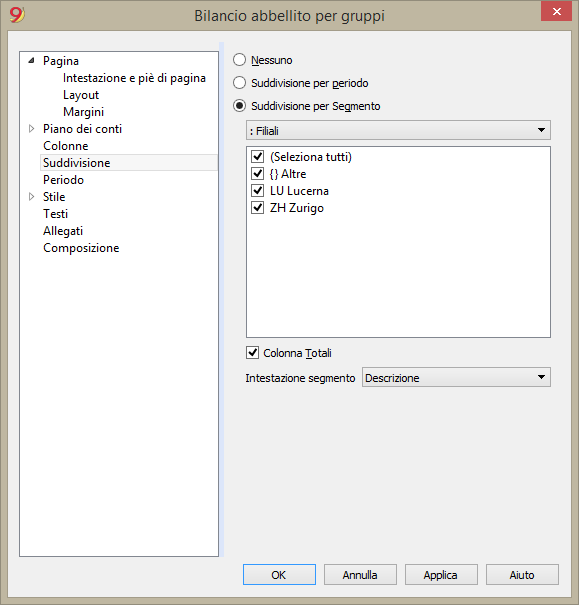
Task: Expand the Stile tree node
Action: (32, 196)
